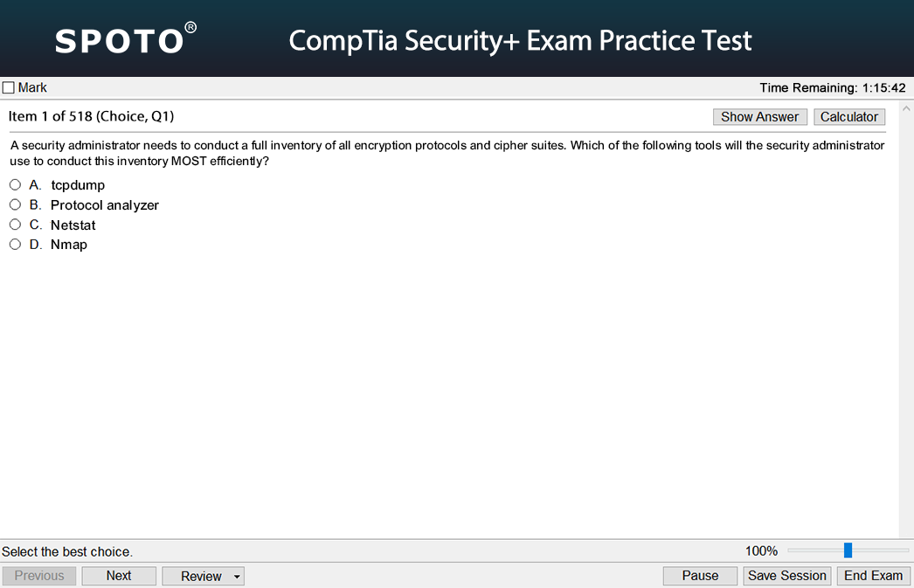Select answer A tcpdump

coord(15,184)
